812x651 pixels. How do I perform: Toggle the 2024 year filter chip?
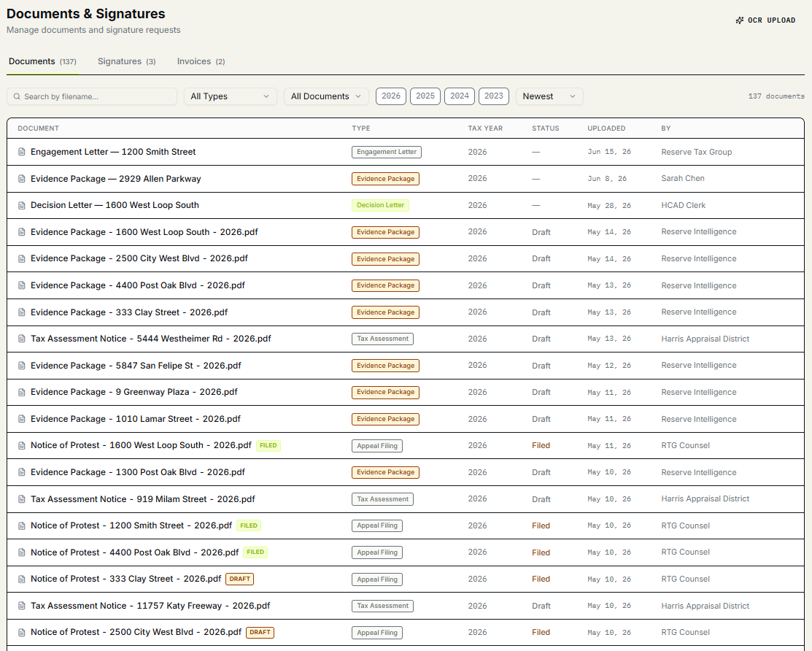pos(460,96)
